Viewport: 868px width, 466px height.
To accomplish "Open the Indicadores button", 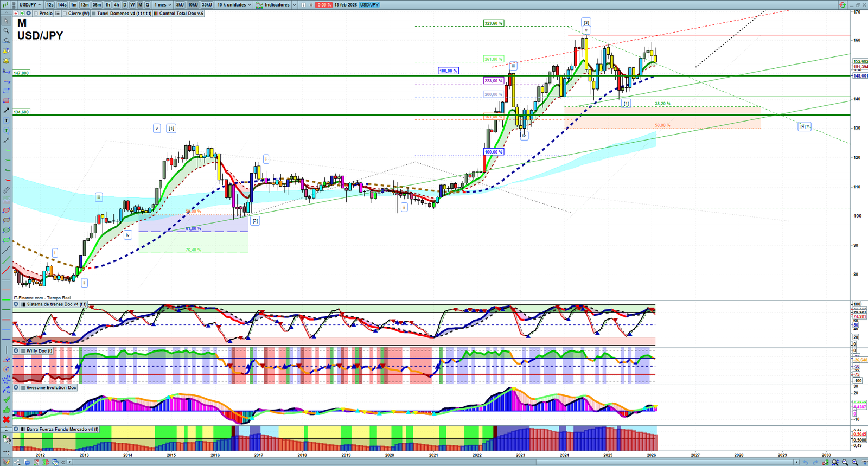I will coord(273,5).
